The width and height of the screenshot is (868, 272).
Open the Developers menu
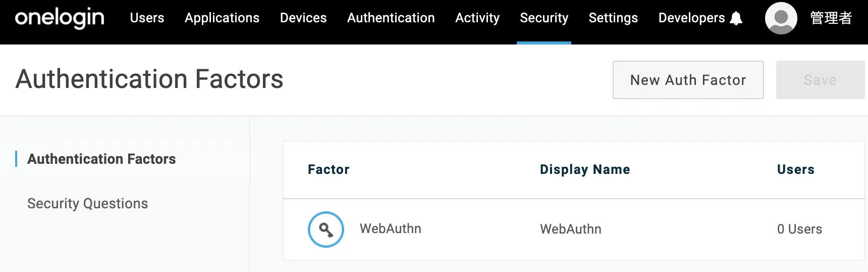(691, 18)
